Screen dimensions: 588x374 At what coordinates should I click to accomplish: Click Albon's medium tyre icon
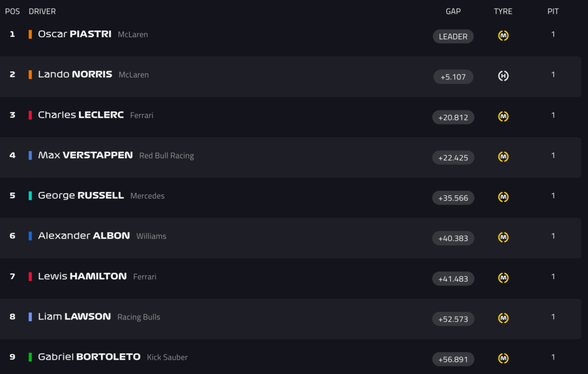(x=503, y=237)
